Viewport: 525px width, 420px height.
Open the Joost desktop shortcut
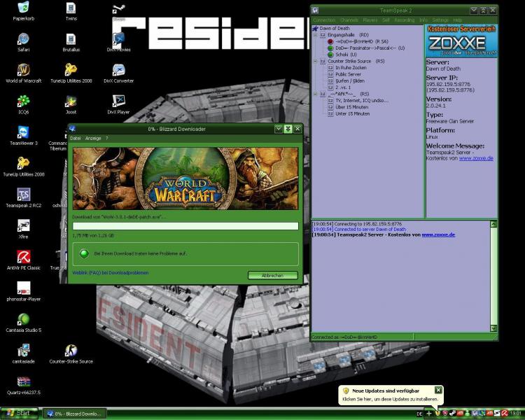[x=71, y=104]
